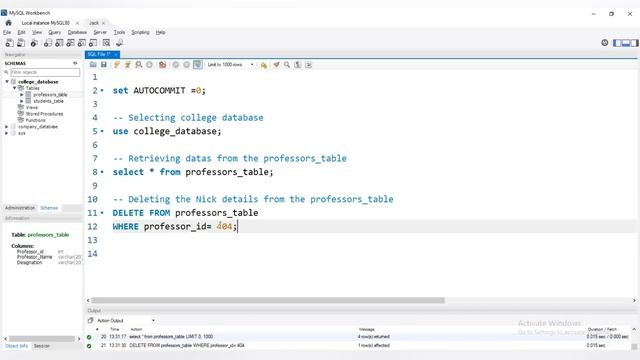Click the navigator horizontal scrollbar
Viewport: 640px width, 360px height.
42,339
